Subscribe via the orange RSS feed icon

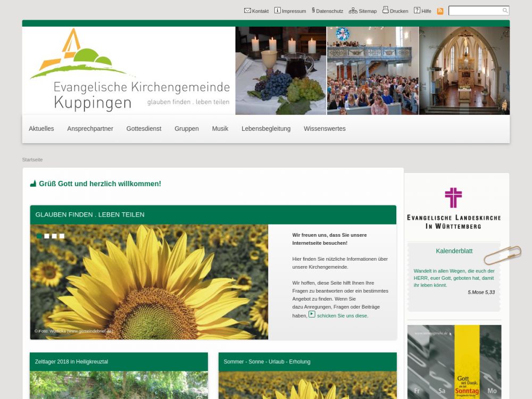[x=440, y=11]
